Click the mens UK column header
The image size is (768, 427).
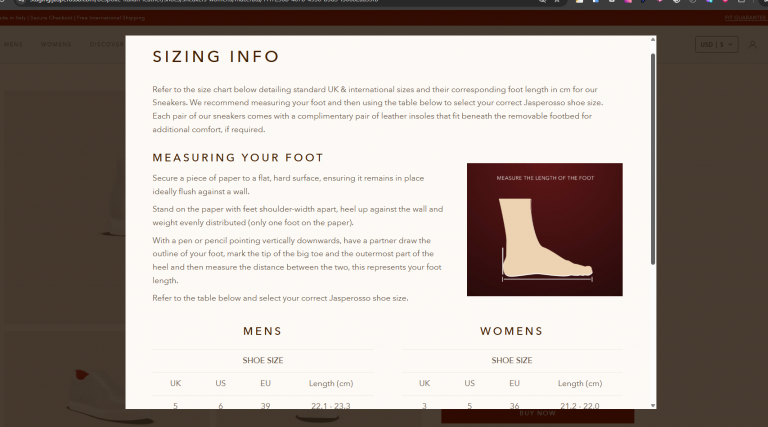175,383
